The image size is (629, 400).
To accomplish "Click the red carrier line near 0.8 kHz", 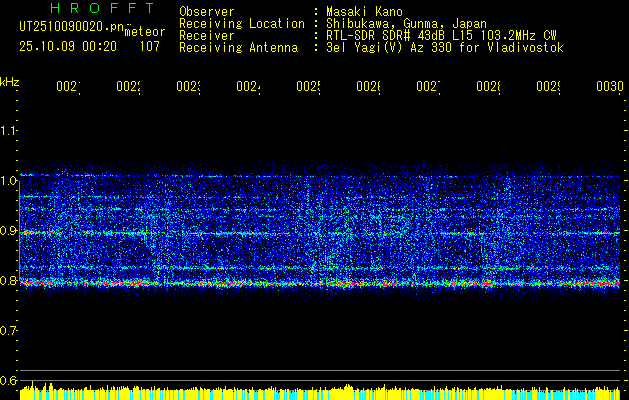I will pyautogui.click(x=320, y=283).
